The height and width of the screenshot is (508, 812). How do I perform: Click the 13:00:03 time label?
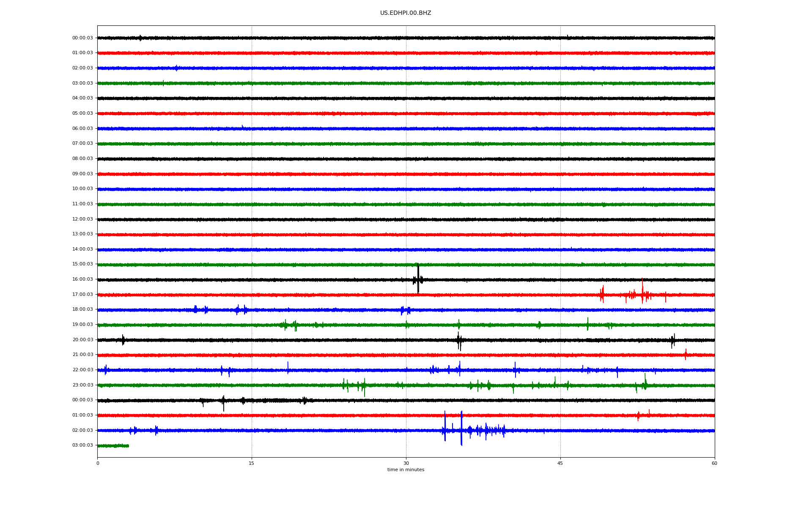click(82, 234)
